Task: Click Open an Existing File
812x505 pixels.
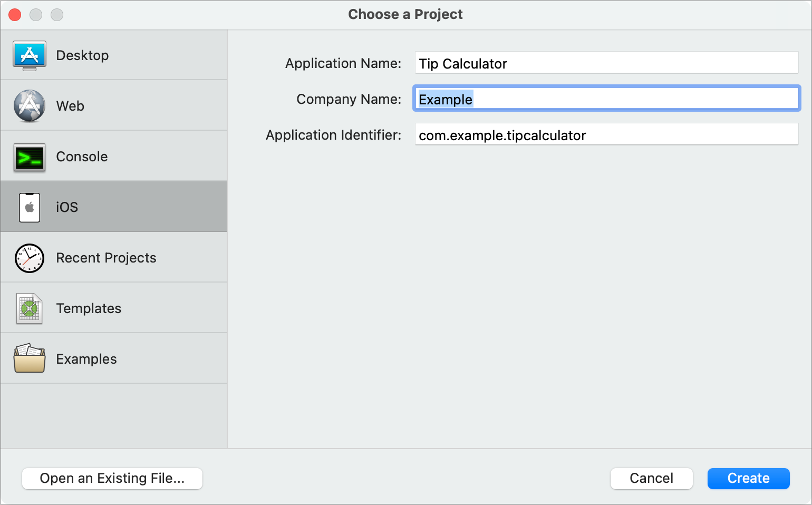Action: tap(112, 478)
